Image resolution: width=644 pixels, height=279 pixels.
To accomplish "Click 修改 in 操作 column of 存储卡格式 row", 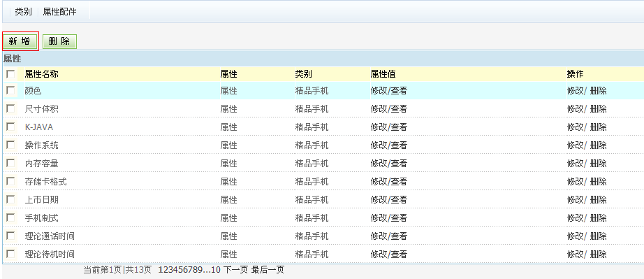I will coord(576,182).
